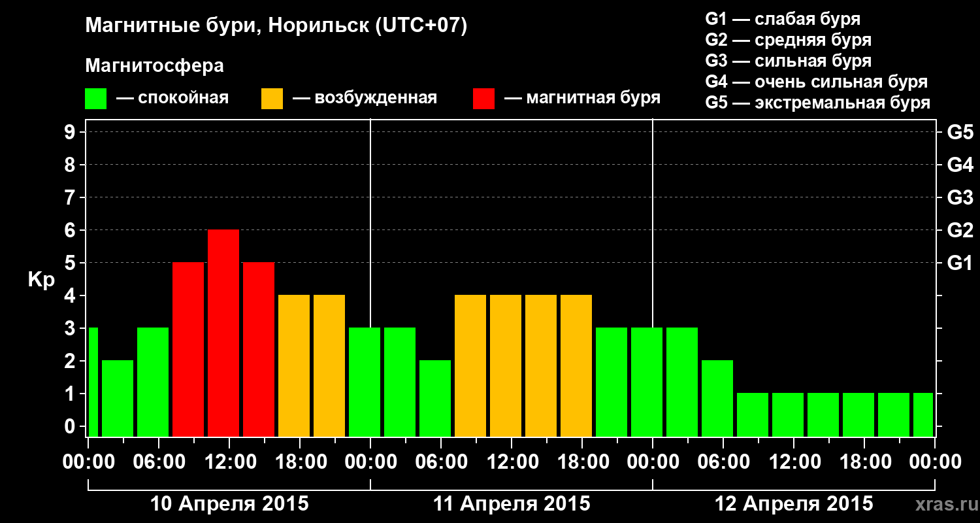Click the 'Магнитосфера' heading
This screenshot has width=980, height=523.
click(x=154, y=66)
